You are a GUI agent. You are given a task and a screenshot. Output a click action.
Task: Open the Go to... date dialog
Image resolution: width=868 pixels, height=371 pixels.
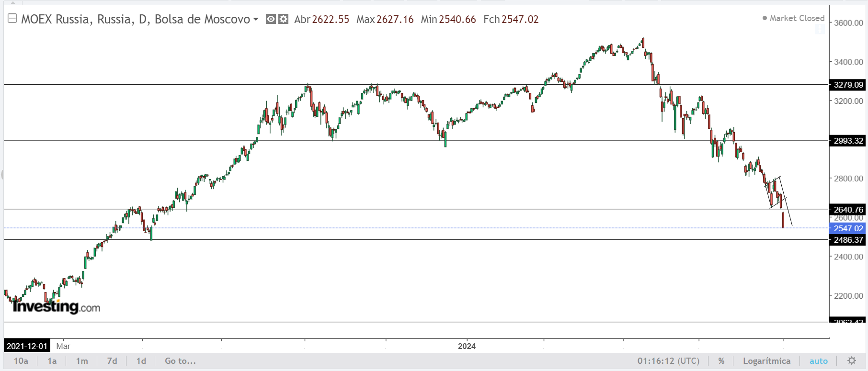(180, 361)
